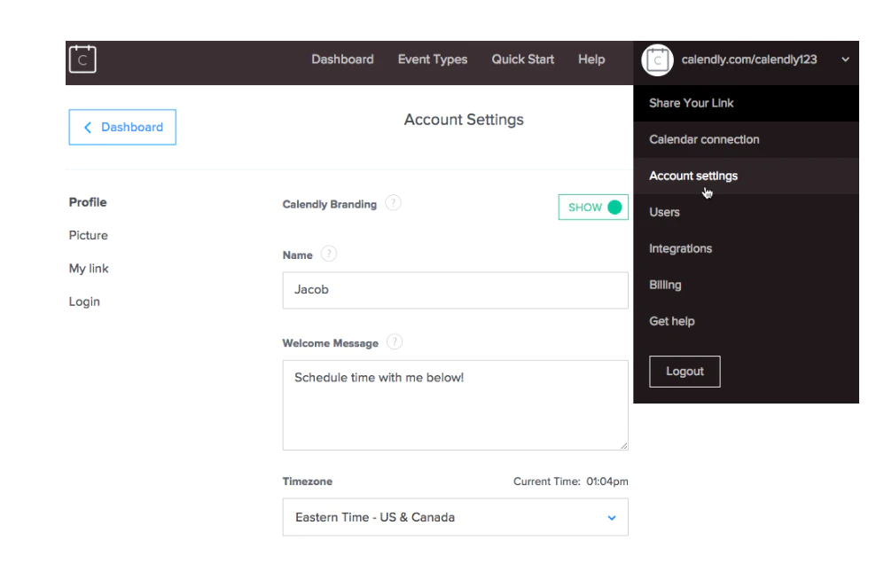Viewport: 884px width, 588px height.
Task: Return to Dashboard using the back button
Action: [x=122, y=127]
